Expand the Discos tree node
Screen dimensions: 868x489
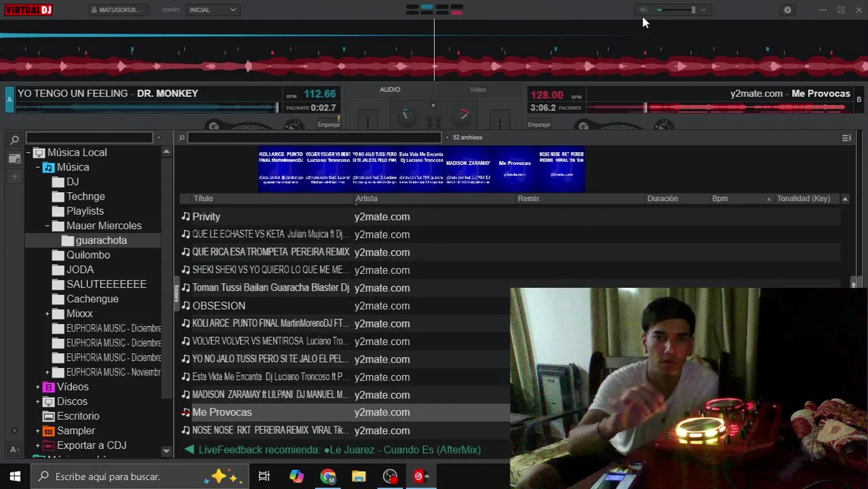(x=37, y=401)
